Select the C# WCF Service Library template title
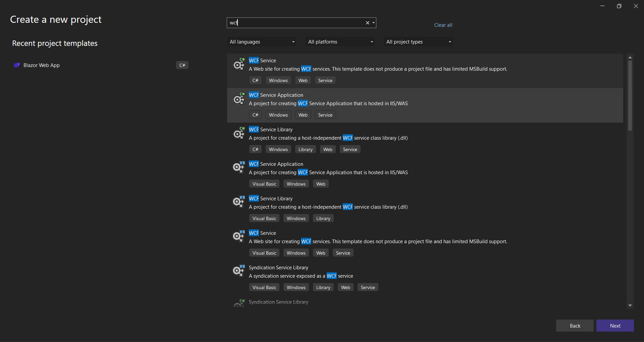This screenshot has width=644, height=342. point(271,130)
